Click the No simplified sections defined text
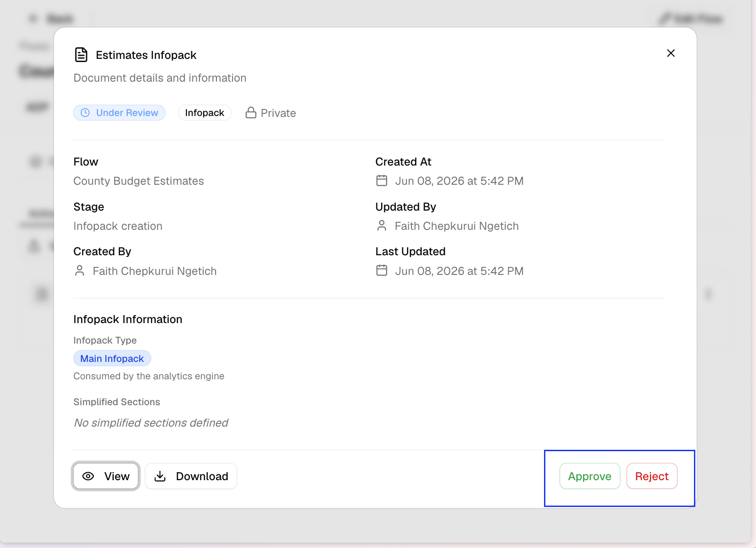 click(151, 423)
